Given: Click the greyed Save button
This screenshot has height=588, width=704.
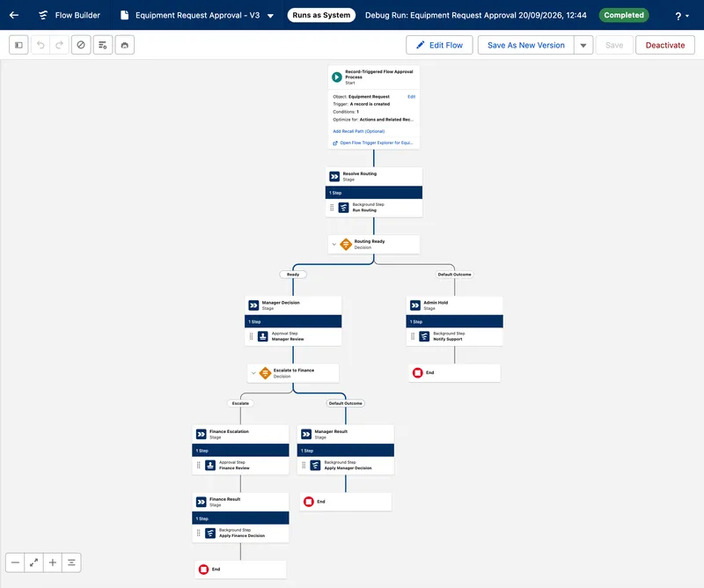Looking at the screenshot, I should [x=614, y=45].
